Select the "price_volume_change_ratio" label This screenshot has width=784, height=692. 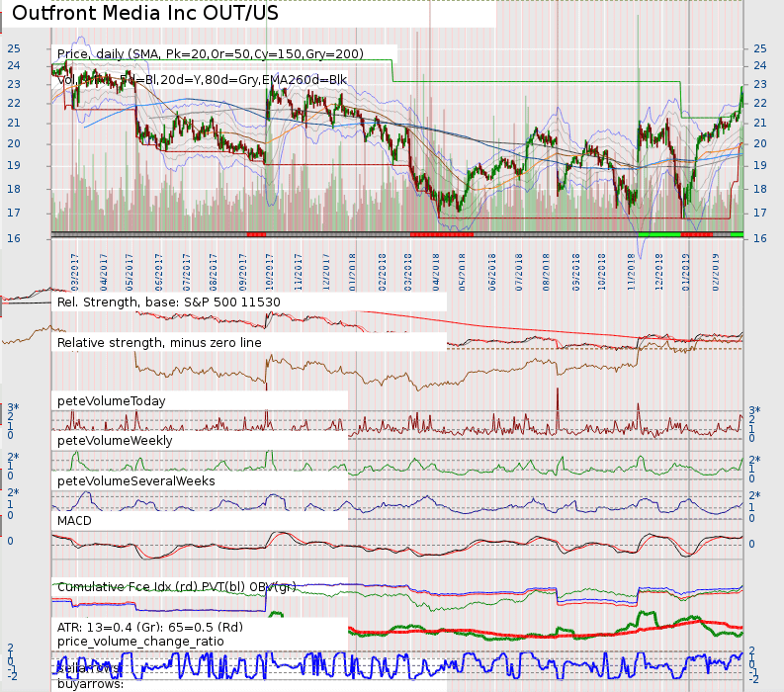click(x=140, y=642)
